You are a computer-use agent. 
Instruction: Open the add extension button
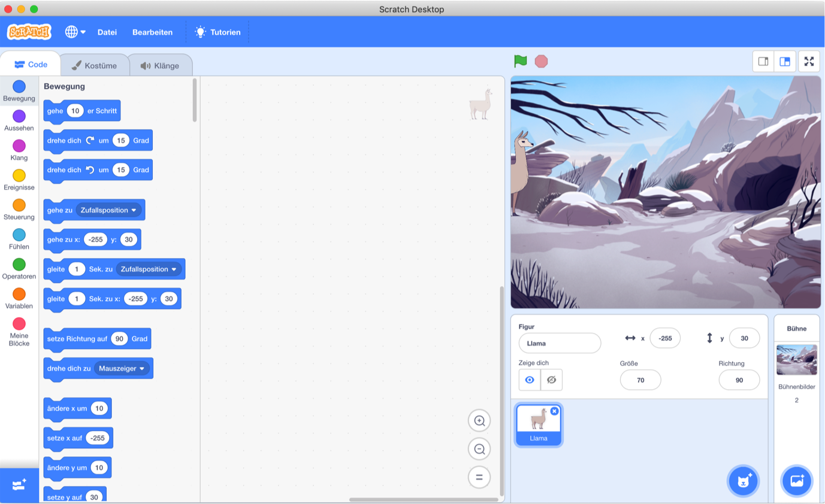[19, 485]
